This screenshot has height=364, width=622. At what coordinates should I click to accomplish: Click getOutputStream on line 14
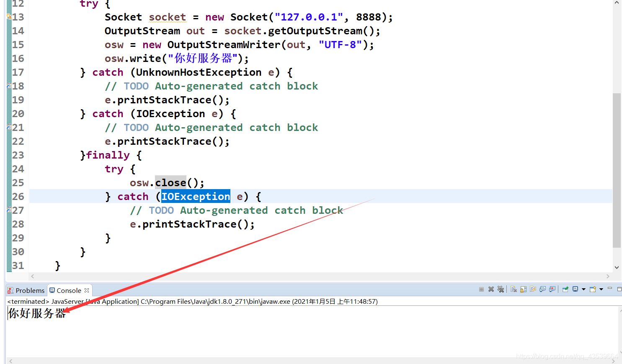point(315,31)
